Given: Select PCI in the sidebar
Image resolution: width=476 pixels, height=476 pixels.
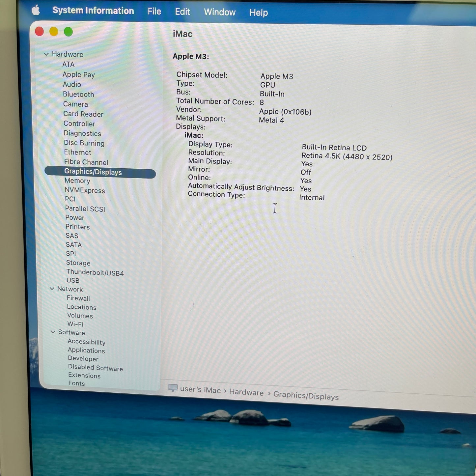Looking at the screenshot, I should pyautogui.click(x=70, y=199).
